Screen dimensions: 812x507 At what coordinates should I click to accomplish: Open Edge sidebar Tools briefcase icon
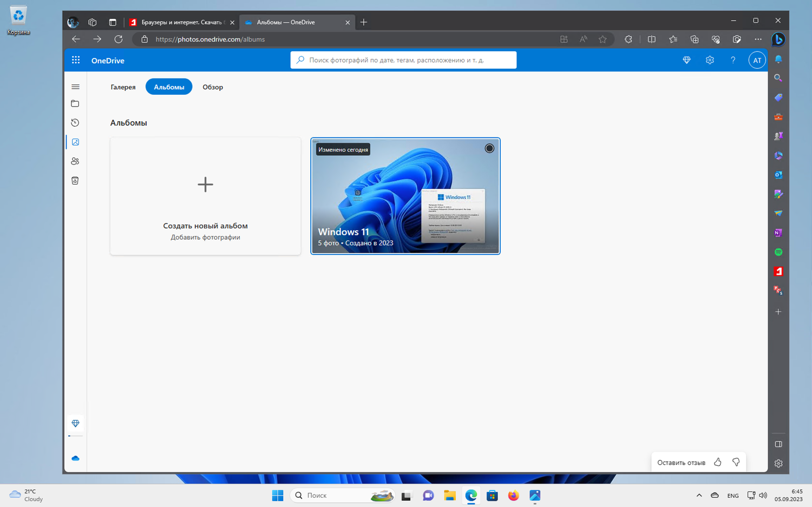coord(778,117)
